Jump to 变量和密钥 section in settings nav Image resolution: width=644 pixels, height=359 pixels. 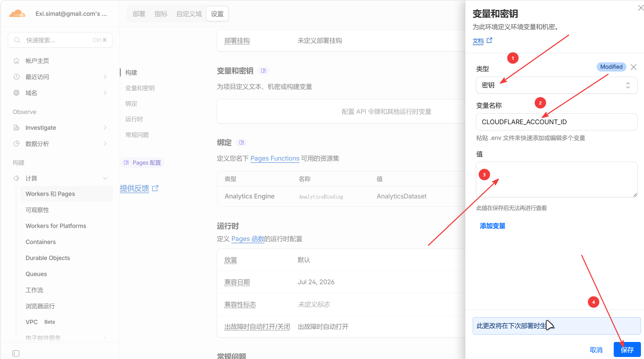(x=140, y=88)
